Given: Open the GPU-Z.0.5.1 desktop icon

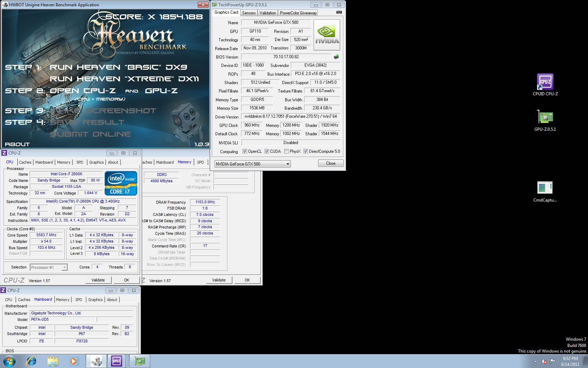Looking at the screenshot, I should 545,120.
